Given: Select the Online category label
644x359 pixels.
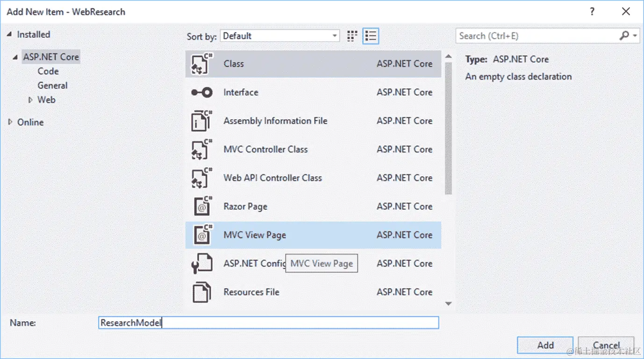Looking at the screenshot, I should pos(30,122).
